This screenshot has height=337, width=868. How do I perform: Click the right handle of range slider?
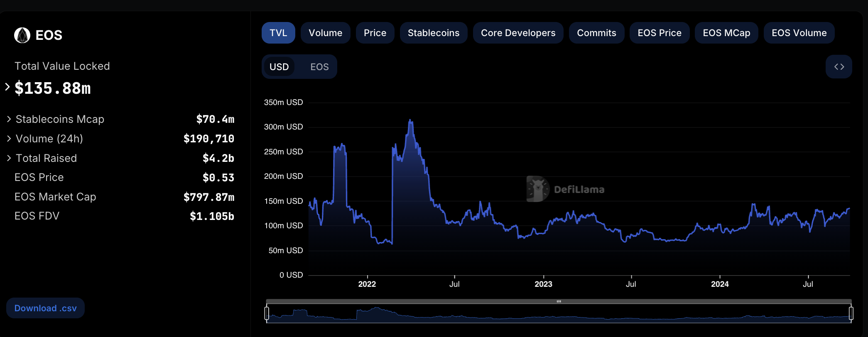coord(851,313)
